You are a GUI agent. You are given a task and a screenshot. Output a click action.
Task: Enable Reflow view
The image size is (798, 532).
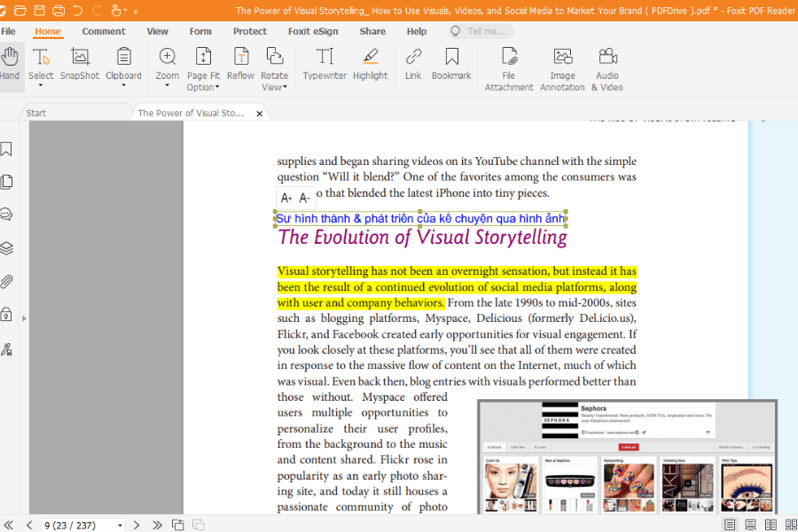(x=240, y=64)
